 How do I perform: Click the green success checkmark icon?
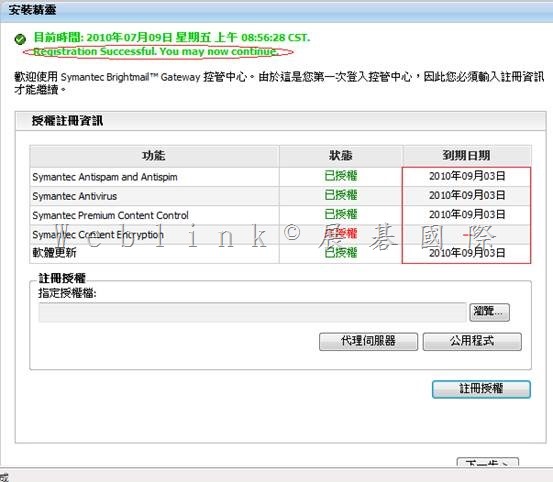20,39
